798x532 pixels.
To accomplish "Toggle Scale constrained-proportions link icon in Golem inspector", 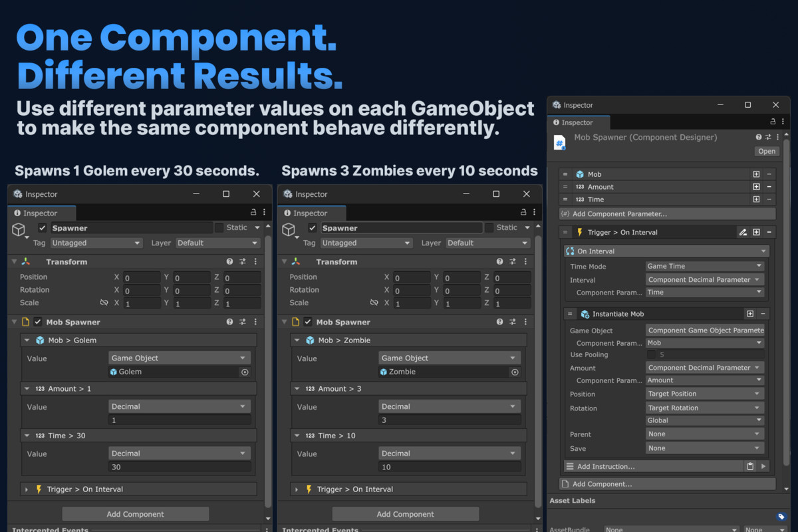I will (x=104, y=303).
